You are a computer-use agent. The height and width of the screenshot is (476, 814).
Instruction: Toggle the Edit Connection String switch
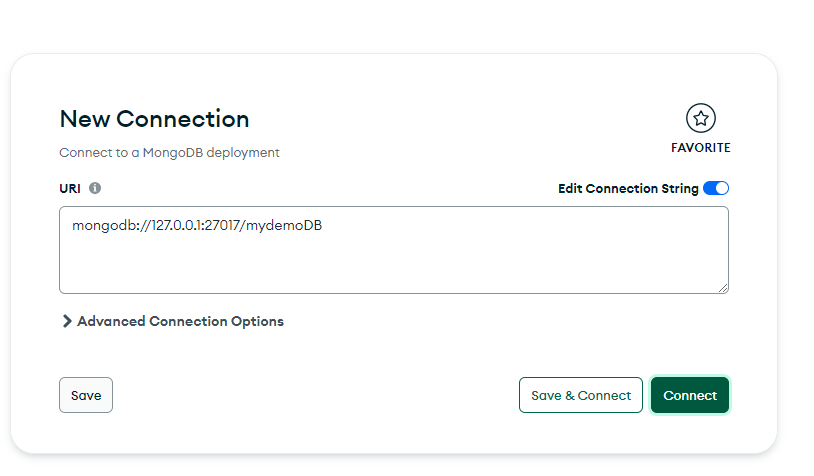click(716, 188)
